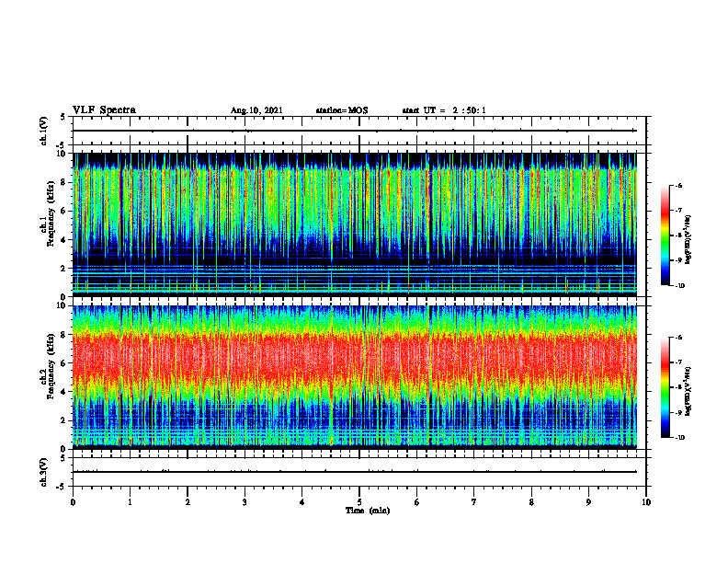
Task: Click the "VLF Spectra" title text
Action: [104, 110]
